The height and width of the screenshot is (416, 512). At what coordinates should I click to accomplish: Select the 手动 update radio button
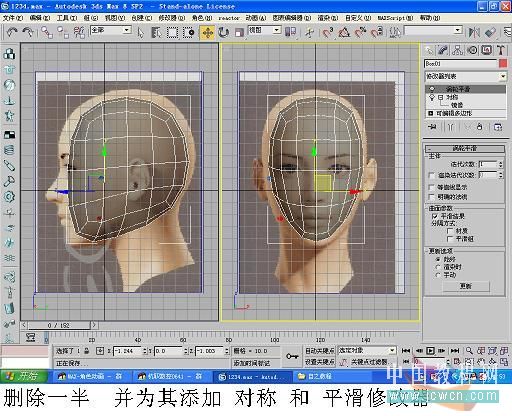(438, 275)
